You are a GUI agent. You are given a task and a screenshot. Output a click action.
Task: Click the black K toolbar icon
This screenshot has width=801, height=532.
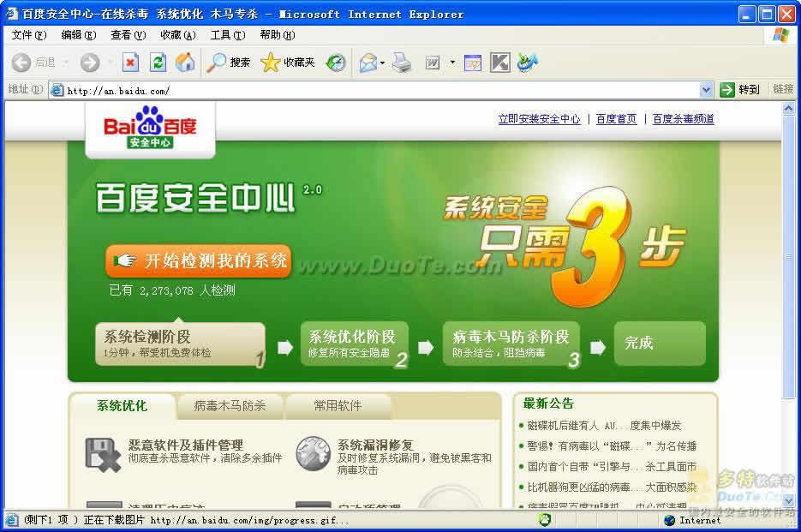pyautogui.click(x=500, y=63)
